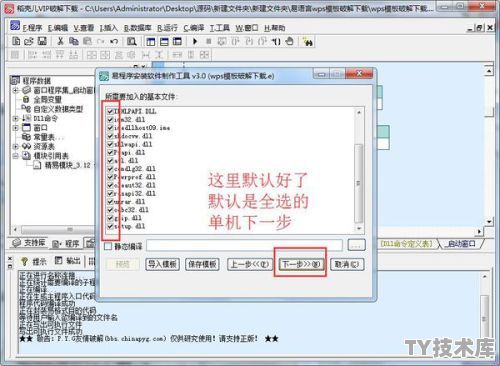Click the second panel layout icon

(164, 41)
